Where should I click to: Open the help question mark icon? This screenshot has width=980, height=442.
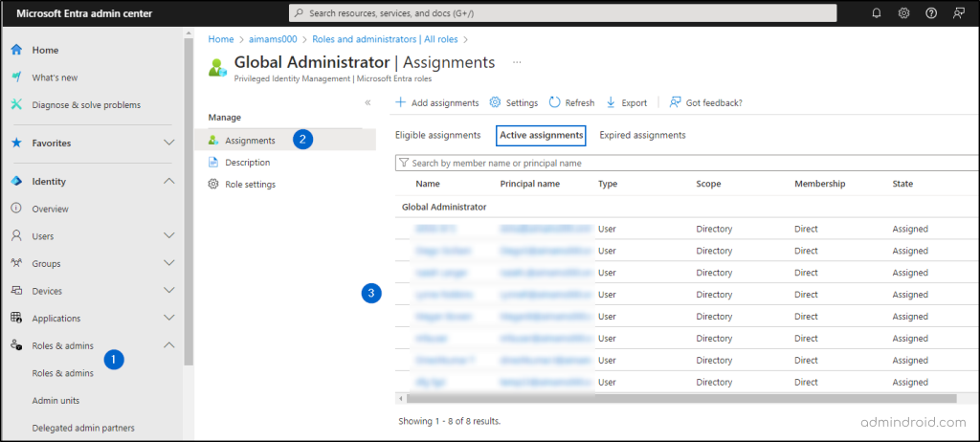pos(931,13)
